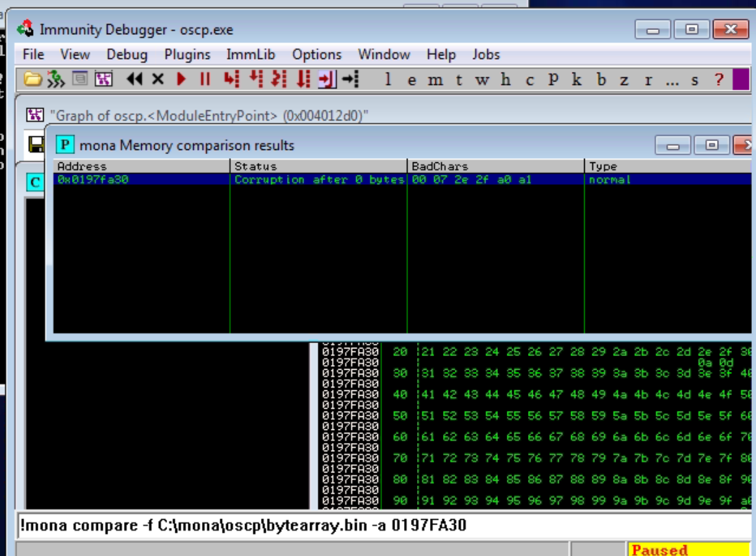Show executable modules with e button
Viewport: 756px width, 556px height.
point(412,79)
